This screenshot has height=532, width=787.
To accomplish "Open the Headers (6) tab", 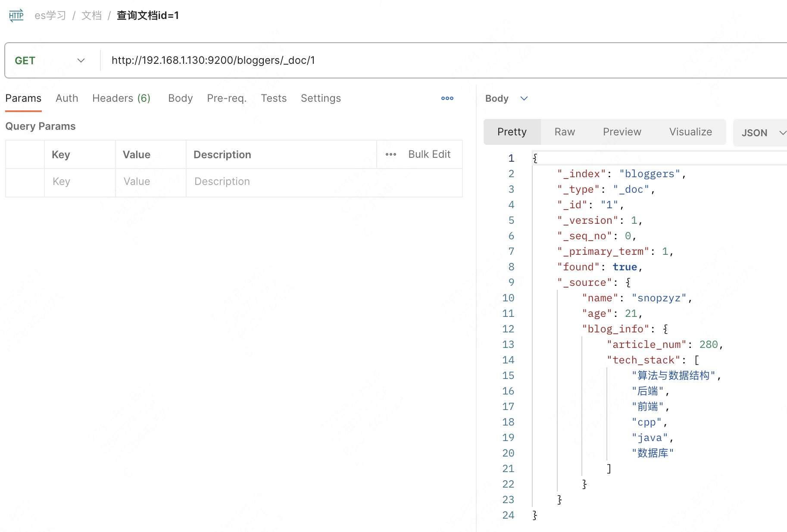I will click(x=121, y=98).
